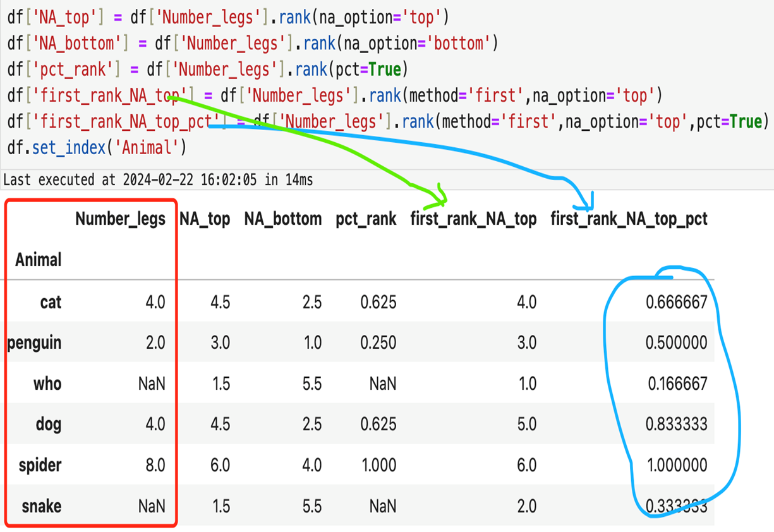Click spider's pct_rank value 1.000
This screenshot has width=774, height=532.
380,465
